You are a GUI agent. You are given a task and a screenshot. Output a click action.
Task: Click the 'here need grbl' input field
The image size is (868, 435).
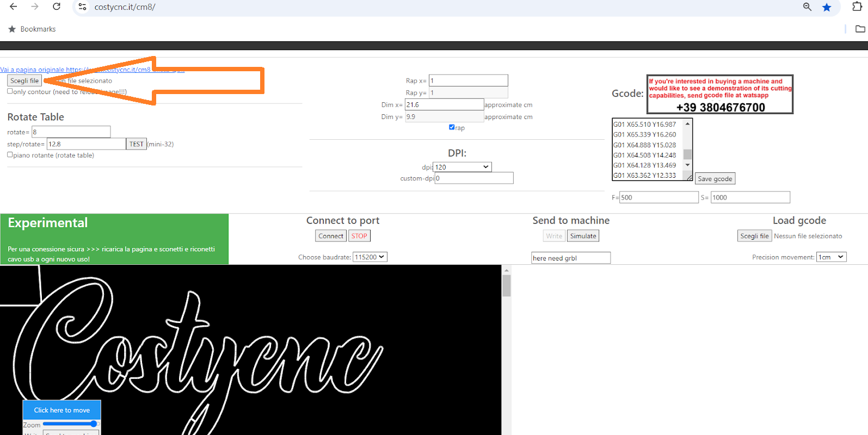click(571, 258)
